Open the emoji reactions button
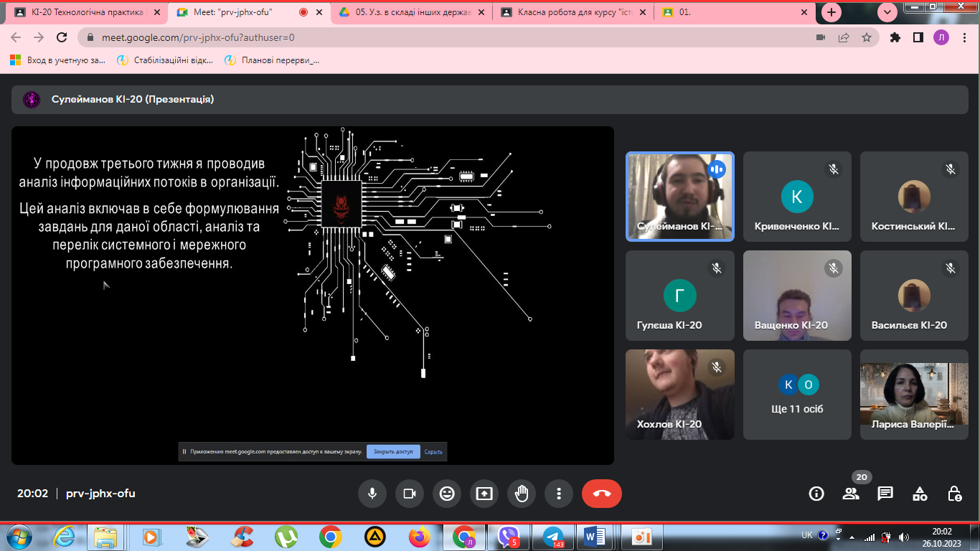This screenshot has width=980, height=551. click(447, 494)
